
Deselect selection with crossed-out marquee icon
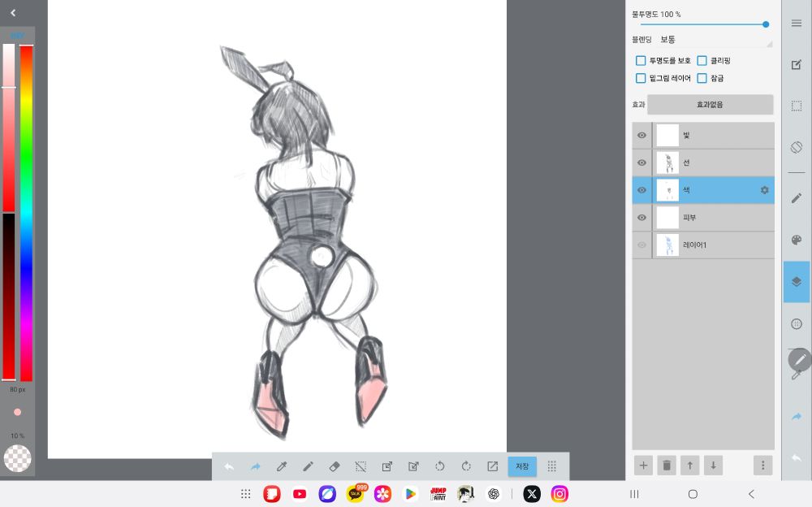[x=361, y=466]
